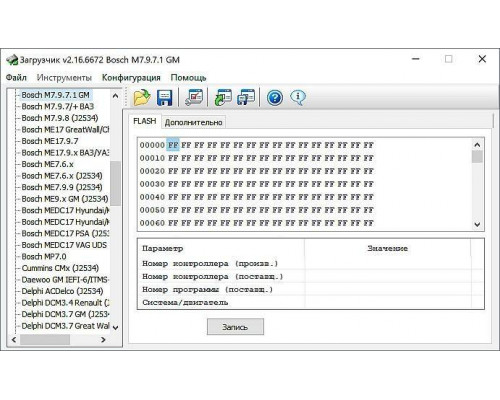Select Bosch MEDC17 PSA module
500x400 pixels.
coord(65,234)
